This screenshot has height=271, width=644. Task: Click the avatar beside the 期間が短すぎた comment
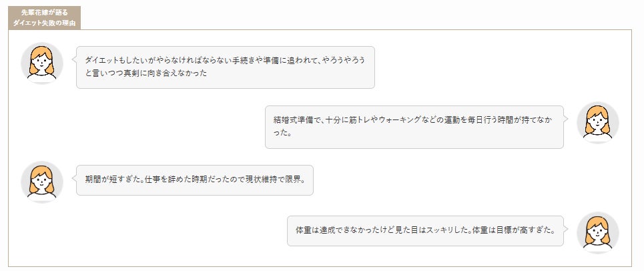pyautogui.click(x=42, y=182)
